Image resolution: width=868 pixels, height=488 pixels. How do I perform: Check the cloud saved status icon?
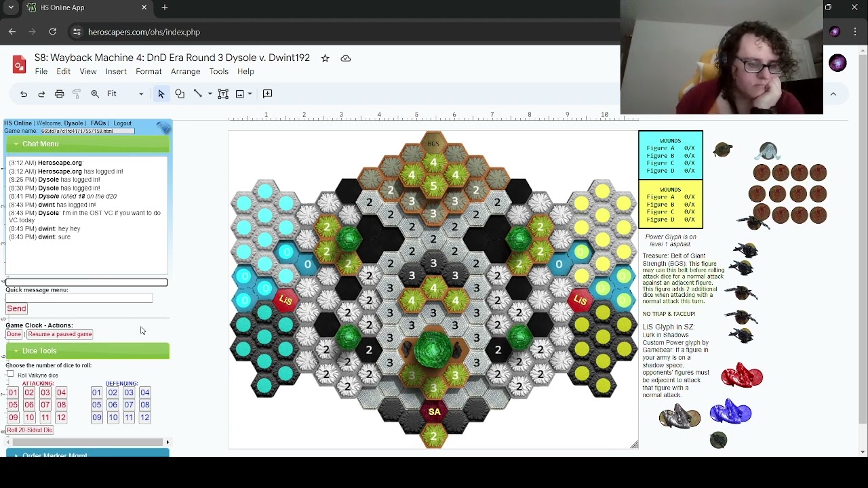click(x=346, y=58)
